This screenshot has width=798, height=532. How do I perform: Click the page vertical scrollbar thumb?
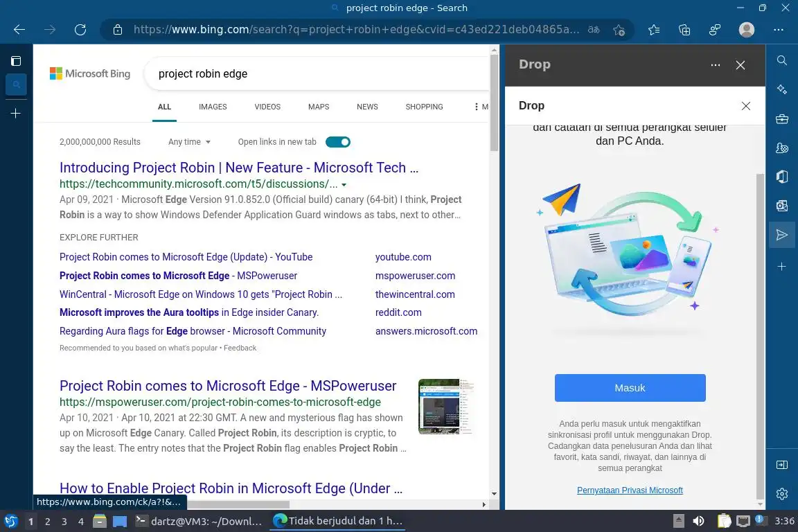click(494, 103)
